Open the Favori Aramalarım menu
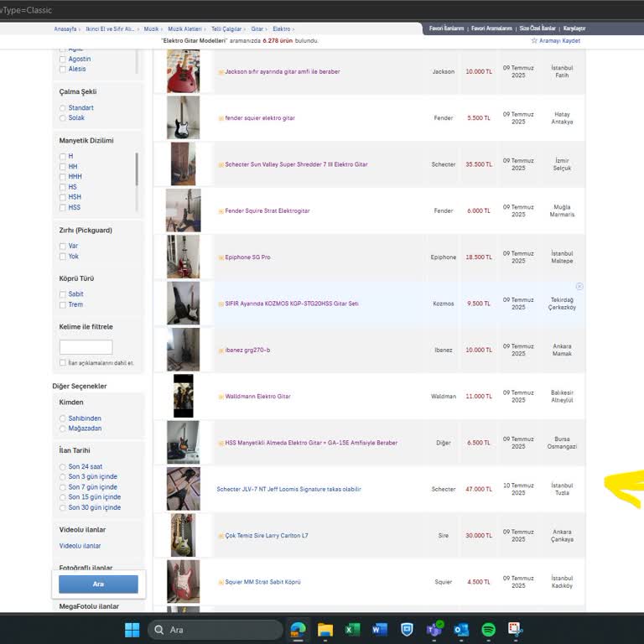644x644 pixels. point(491,29)
